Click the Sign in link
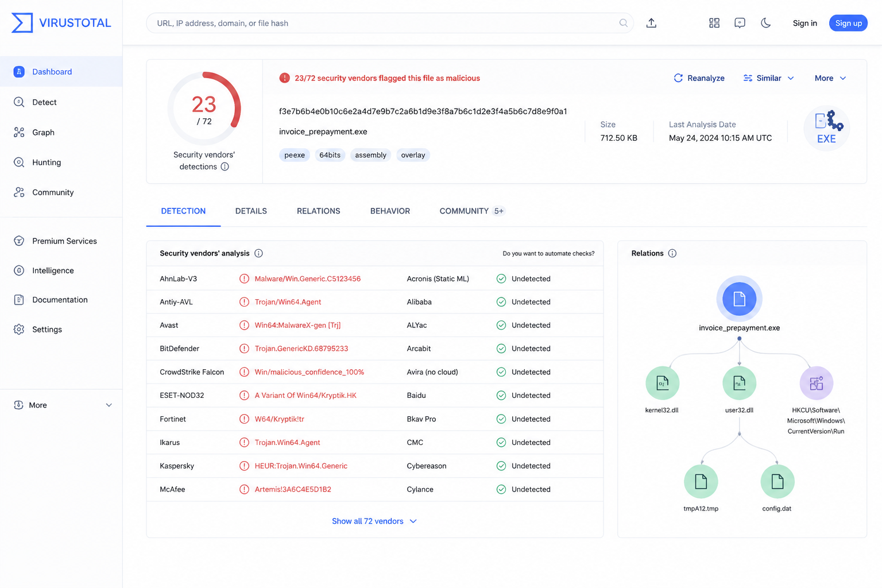 pyautogui.click(x=804, y=23)
